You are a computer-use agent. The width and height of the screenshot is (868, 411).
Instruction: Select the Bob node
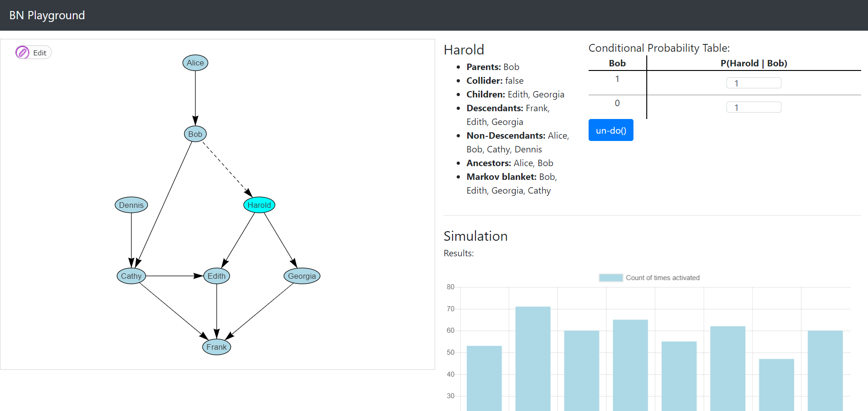click(195, 134)
